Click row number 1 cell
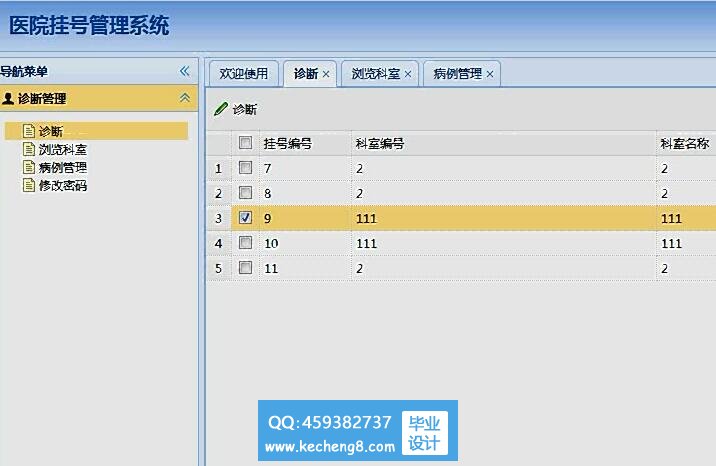The image size is (716, 466). point(218,168)
